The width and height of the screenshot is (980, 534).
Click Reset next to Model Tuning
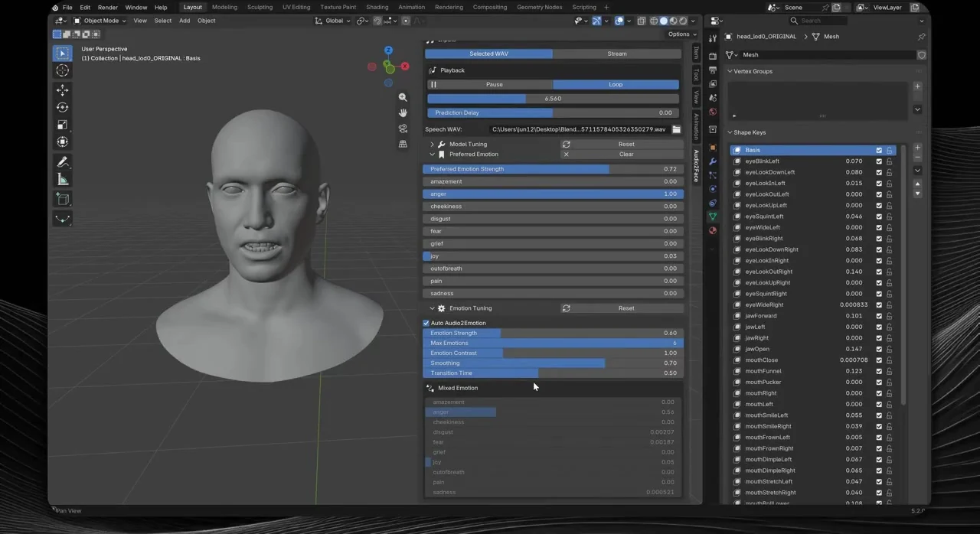point(622,144)
